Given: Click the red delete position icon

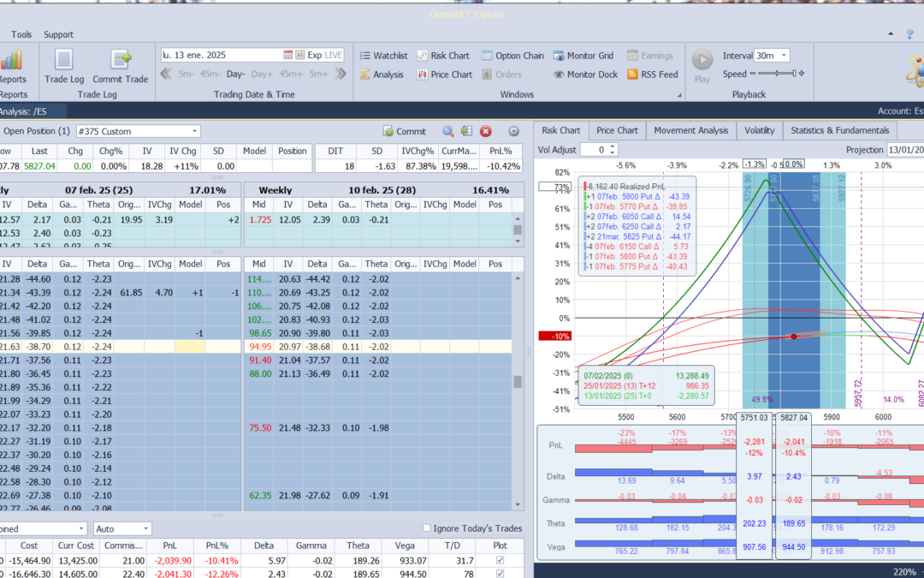Looking at the screenshot, I should [486, 131].
